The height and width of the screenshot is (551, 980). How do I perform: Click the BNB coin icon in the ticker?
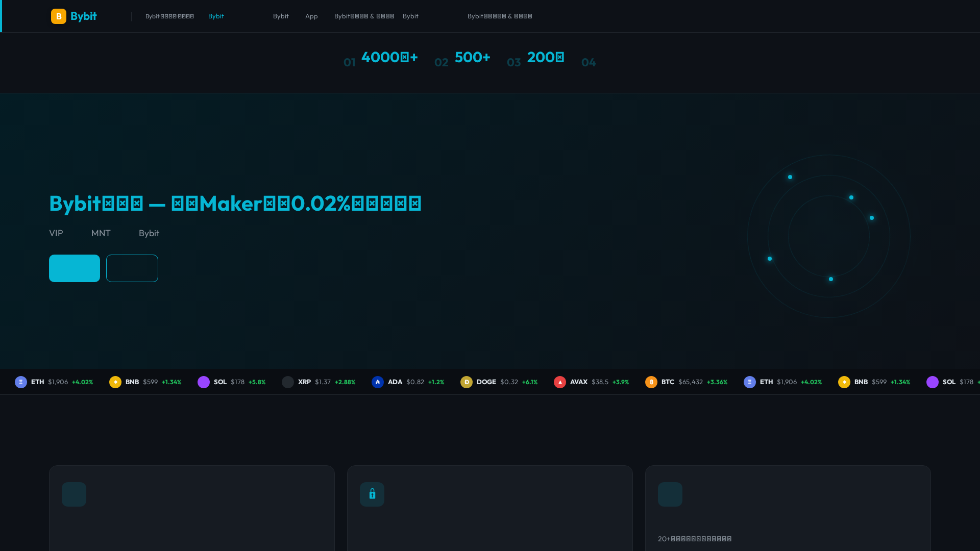click(x=115, y=382)
